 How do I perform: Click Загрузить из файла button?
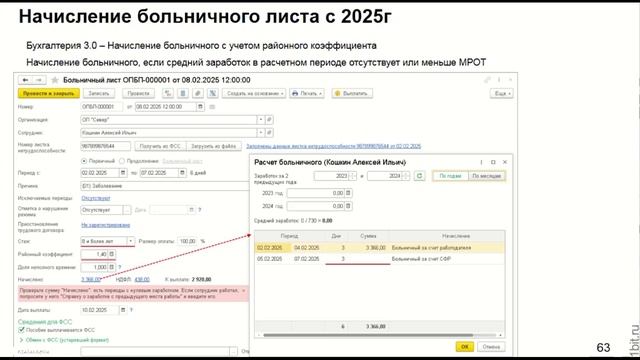pos(214,146)
